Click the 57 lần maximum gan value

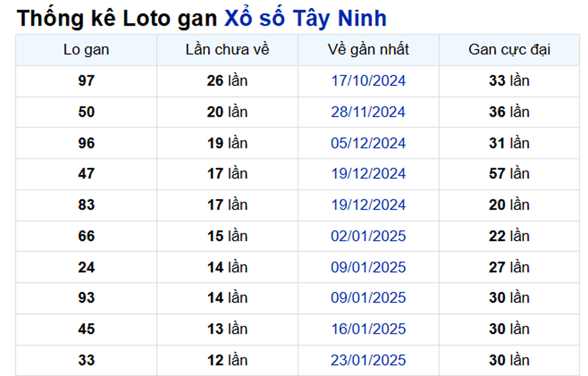point(510,174)
